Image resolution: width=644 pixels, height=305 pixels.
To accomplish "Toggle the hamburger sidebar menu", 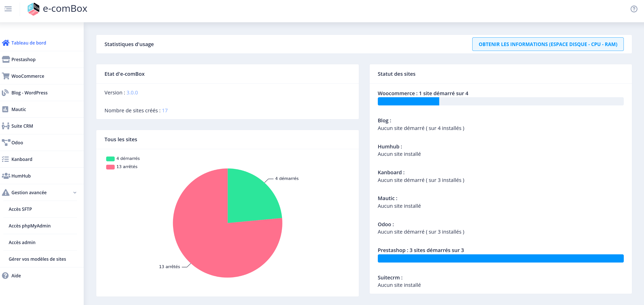I will coord(8,9).
